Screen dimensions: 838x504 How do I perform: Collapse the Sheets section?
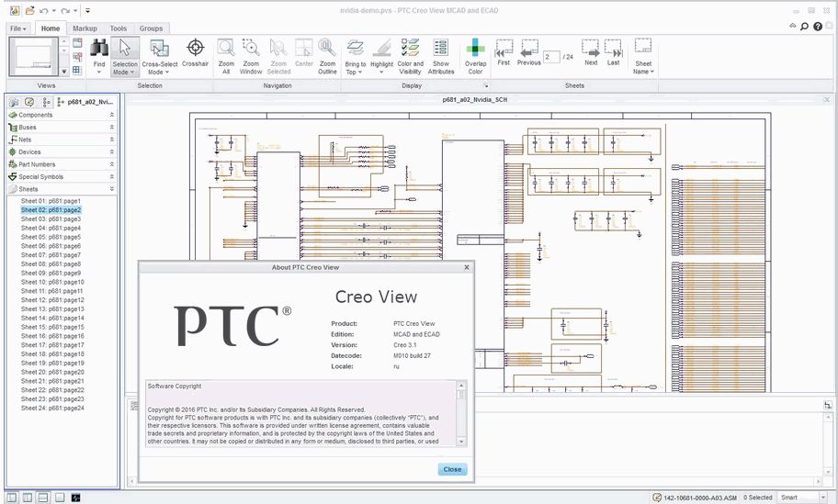pos(112,189)
